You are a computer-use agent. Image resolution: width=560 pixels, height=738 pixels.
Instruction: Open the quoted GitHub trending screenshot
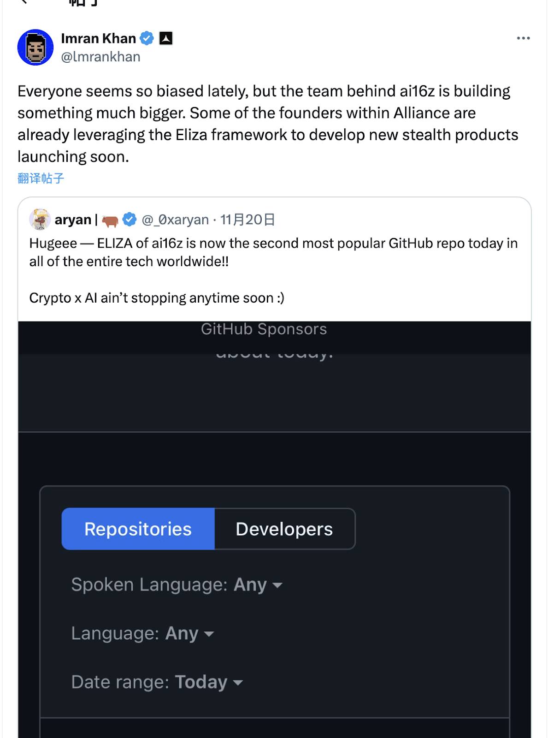point(275,530)
